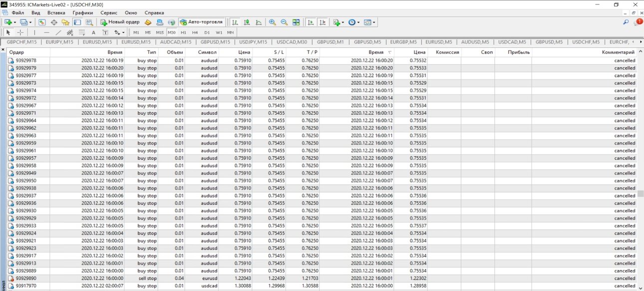
Task: Zoom out the chart with magnifier minus
Action: (284, 22)
